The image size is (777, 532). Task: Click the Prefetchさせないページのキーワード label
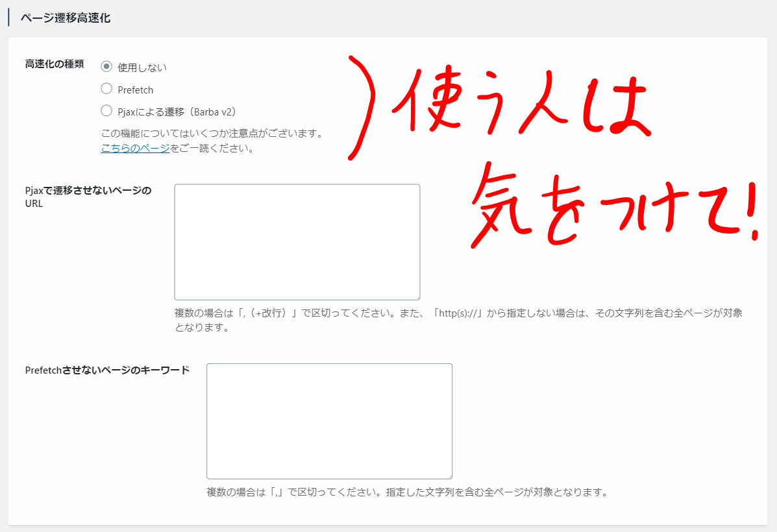tap(107, 370)
